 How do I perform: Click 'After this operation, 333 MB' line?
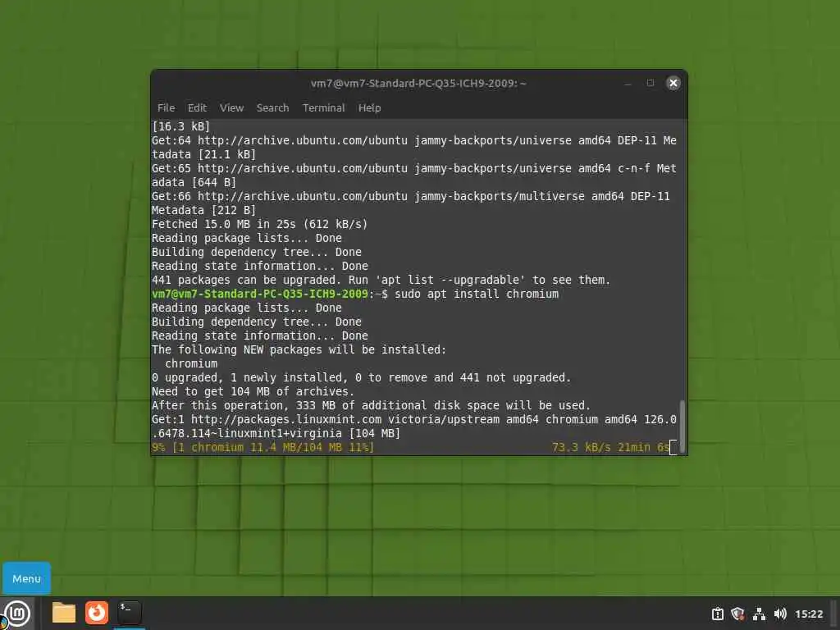[x=371, y=405]
